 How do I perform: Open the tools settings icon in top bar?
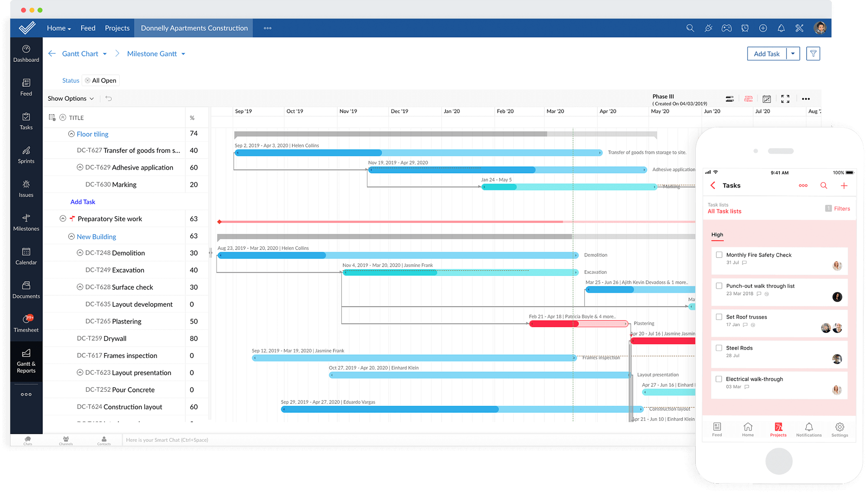(799, 28)
